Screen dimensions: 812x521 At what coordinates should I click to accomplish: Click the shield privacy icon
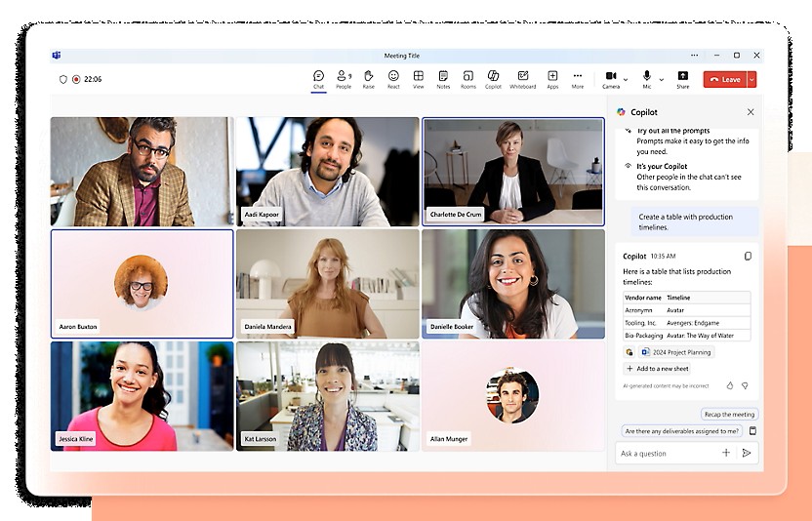tap(63, 79)
